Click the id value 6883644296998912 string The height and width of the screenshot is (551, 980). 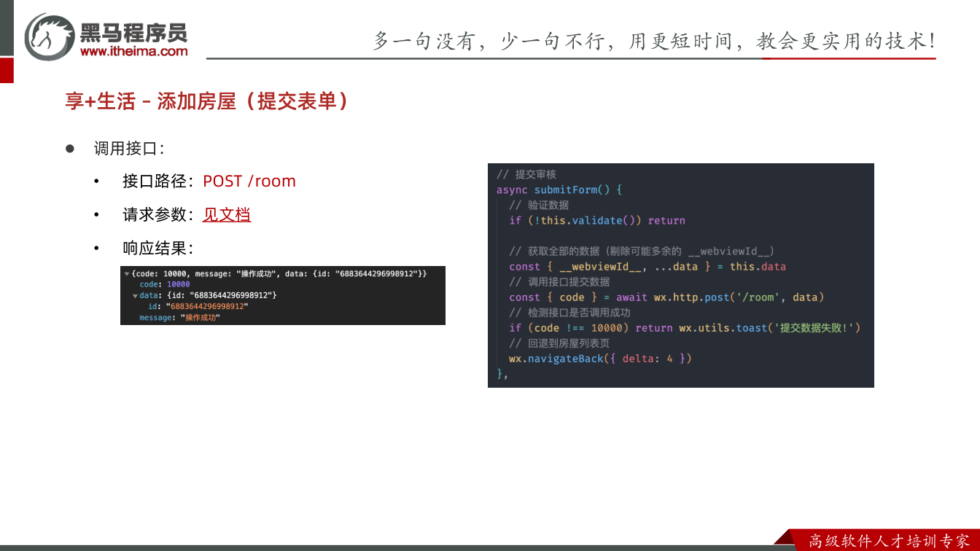click(207, 307)
